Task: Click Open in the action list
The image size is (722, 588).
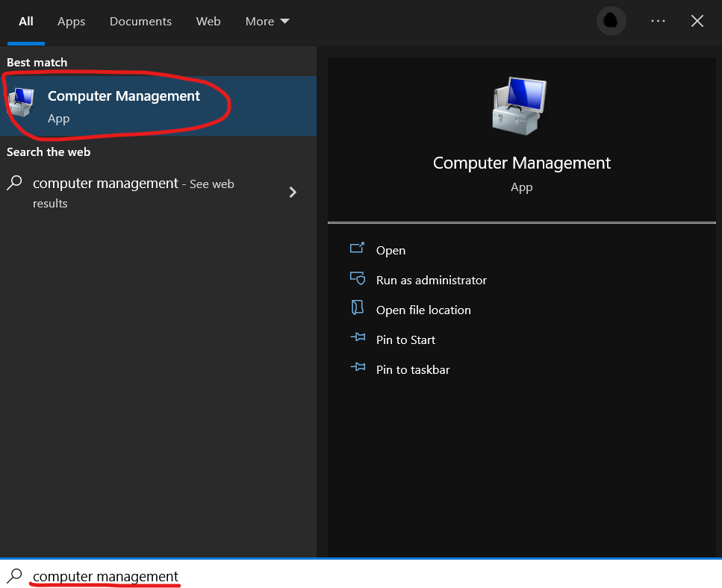Action: point(390,250)
